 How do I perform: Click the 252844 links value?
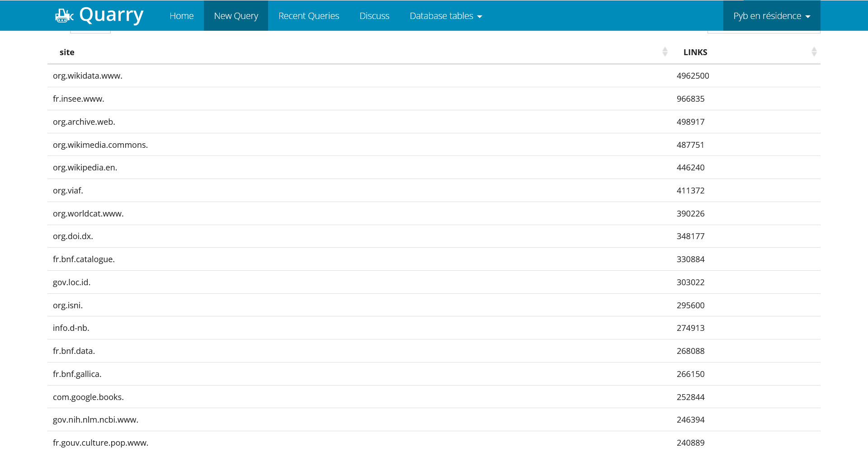(690, 397)
